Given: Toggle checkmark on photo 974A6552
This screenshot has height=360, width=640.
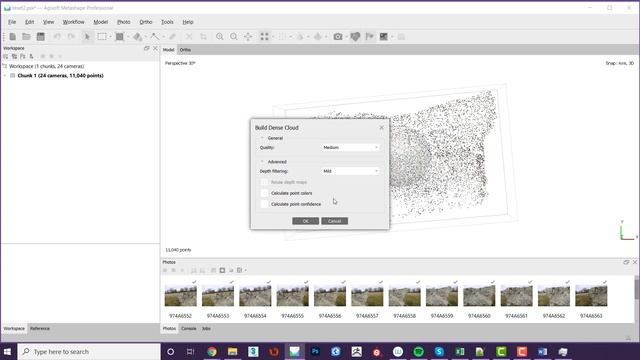Looking at the screenshot, I should (194, 282).
